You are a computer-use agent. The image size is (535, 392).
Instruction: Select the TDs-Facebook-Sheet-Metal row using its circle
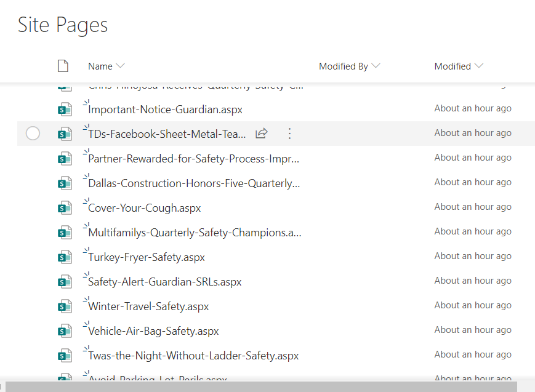(33, 134)
